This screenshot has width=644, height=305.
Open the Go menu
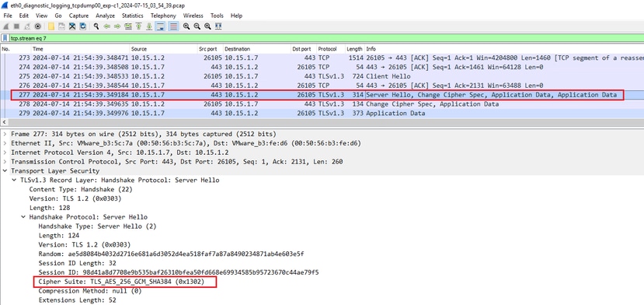coord(58,16)
